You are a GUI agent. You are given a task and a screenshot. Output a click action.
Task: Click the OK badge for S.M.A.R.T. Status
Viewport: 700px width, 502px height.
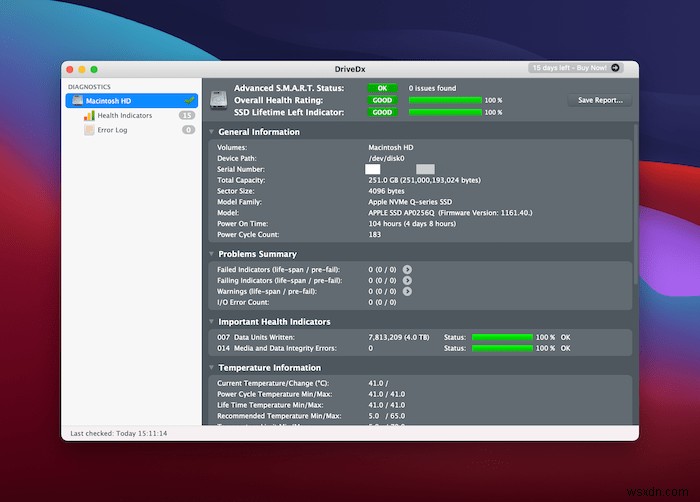382,88
